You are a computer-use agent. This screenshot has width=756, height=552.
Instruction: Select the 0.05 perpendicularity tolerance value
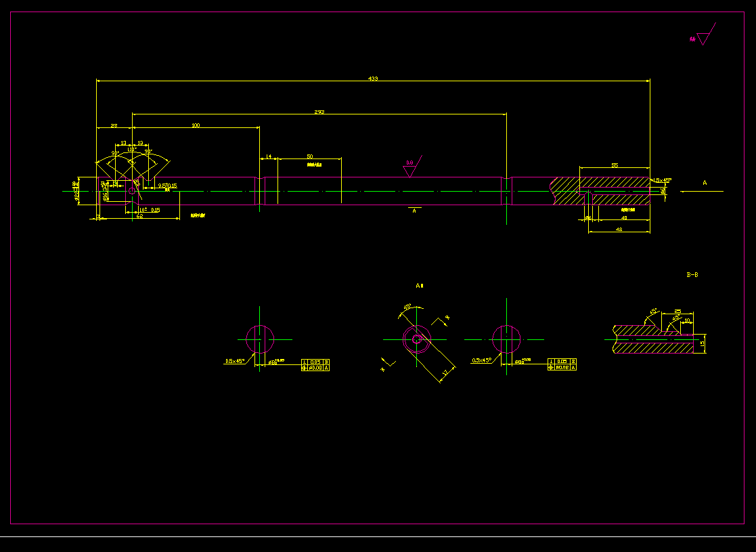(x=315, y=362)
